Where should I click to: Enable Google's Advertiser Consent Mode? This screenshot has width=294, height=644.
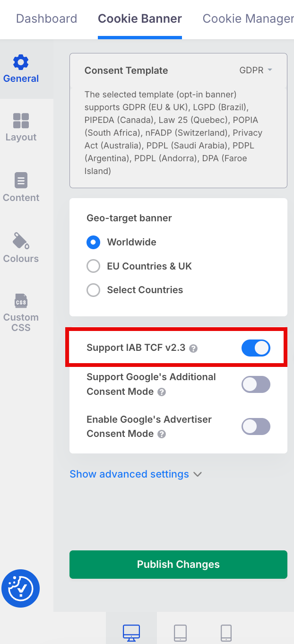[x=256, y=426]
